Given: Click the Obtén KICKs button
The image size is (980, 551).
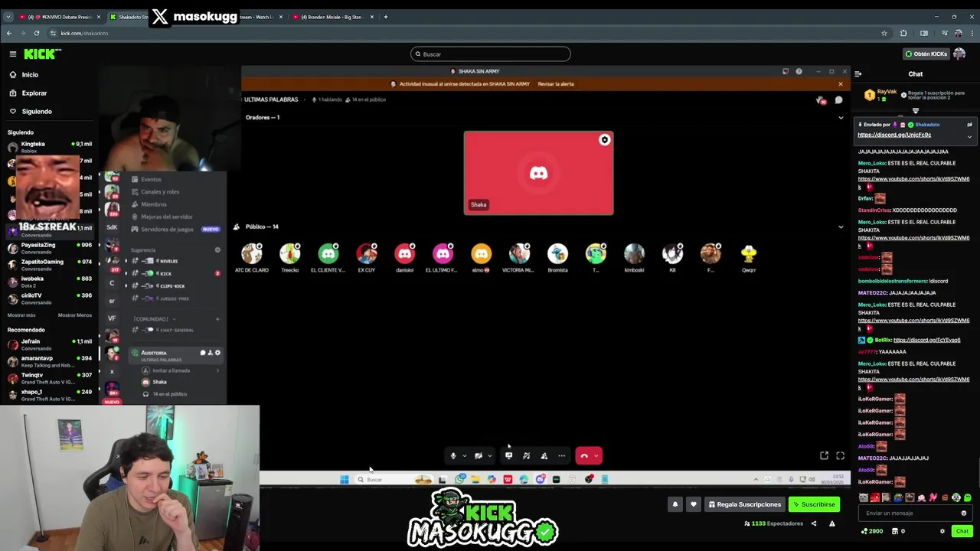Looking at the screenshot, I should [926, 54].
